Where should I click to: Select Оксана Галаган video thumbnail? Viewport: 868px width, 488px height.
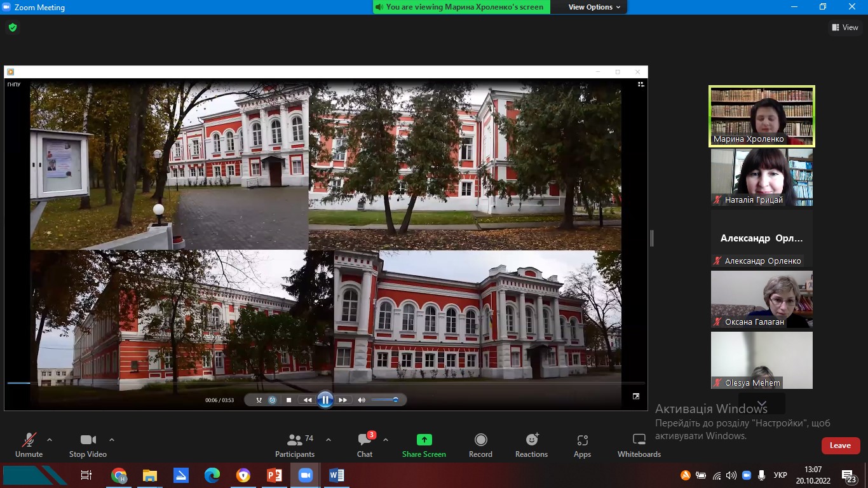[761, 299]
